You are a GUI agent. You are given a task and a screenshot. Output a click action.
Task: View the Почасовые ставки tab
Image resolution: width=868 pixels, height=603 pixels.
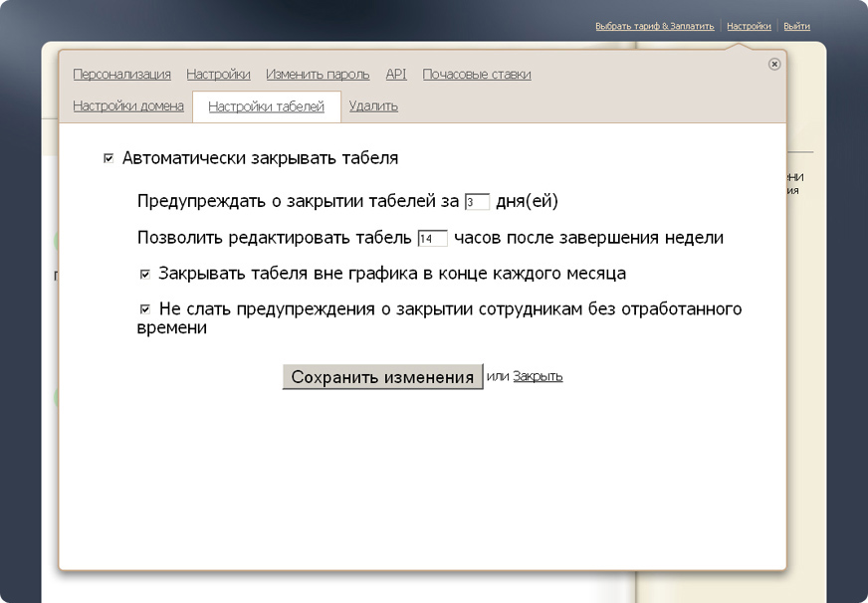tap(477, 74)
